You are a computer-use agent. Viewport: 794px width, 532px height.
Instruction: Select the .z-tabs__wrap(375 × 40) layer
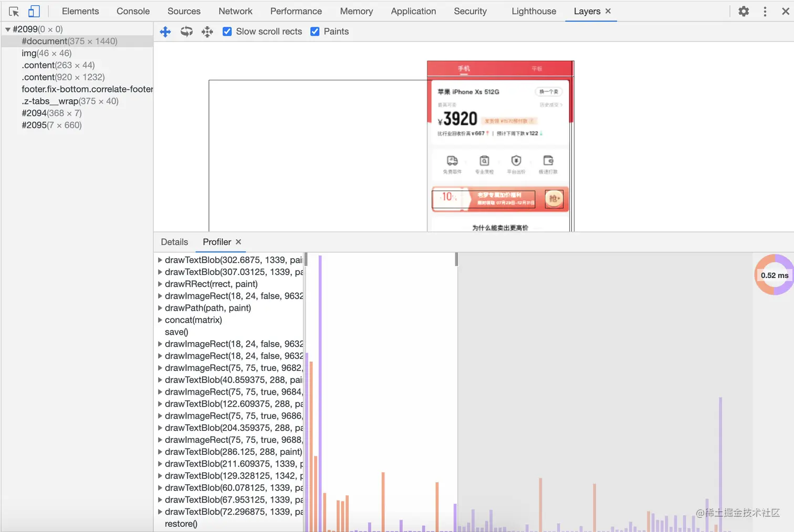(77, 101)
